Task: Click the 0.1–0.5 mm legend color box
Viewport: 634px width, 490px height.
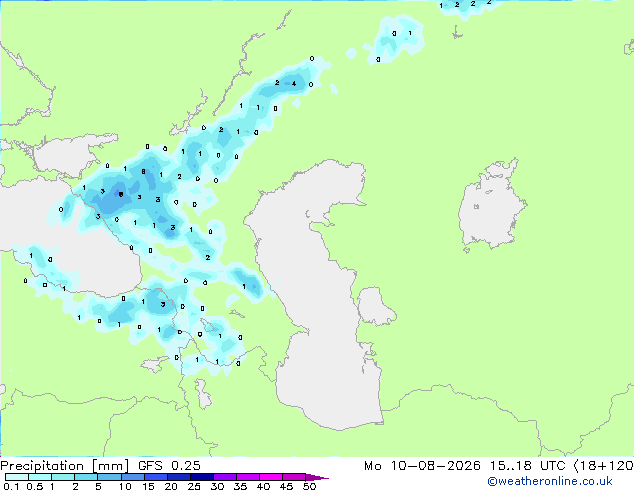Action: tap(17, 477)
